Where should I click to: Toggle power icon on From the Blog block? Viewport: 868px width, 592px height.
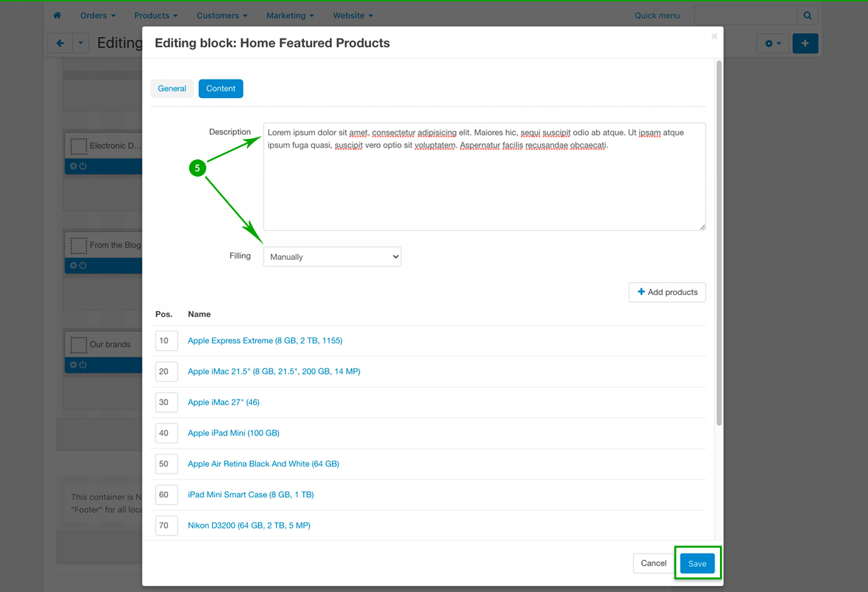point(83,265)
